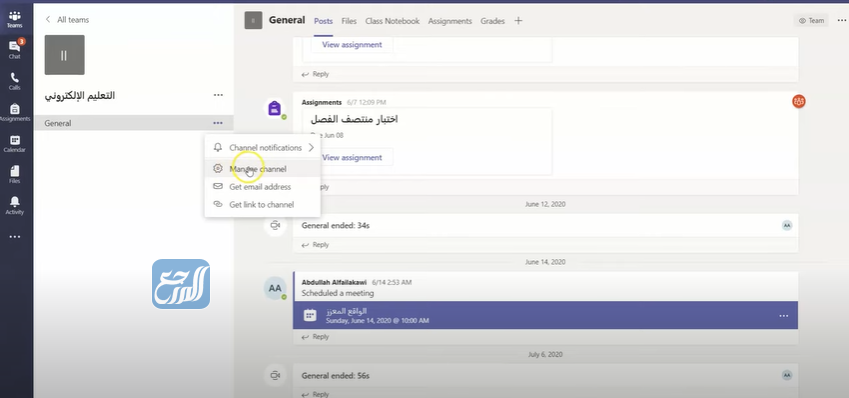Click General ended: 34s text
This screenshot has width=849, height=398.
[335, 225]
